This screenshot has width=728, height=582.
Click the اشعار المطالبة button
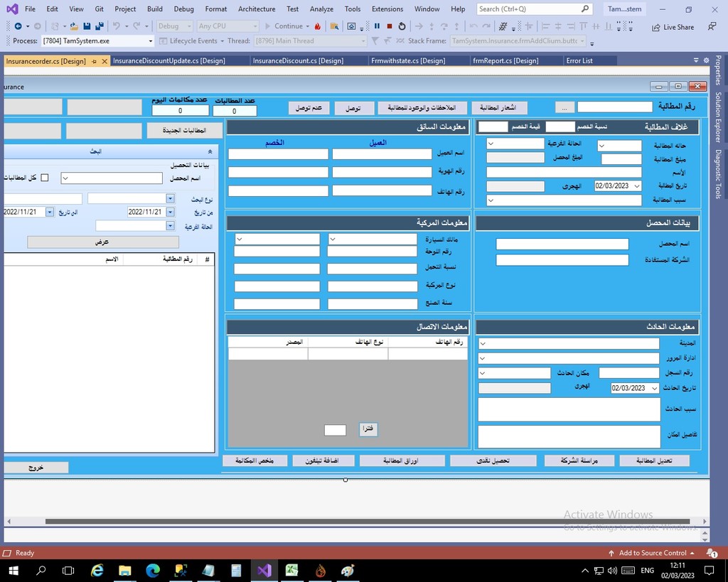500,108
